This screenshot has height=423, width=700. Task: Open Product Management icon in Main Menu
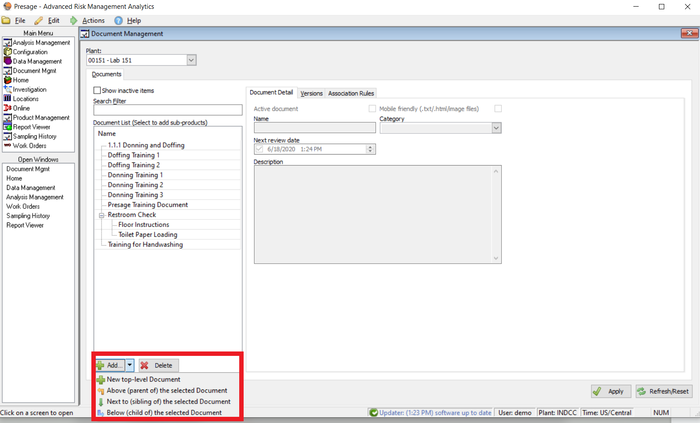pos(7,118)
